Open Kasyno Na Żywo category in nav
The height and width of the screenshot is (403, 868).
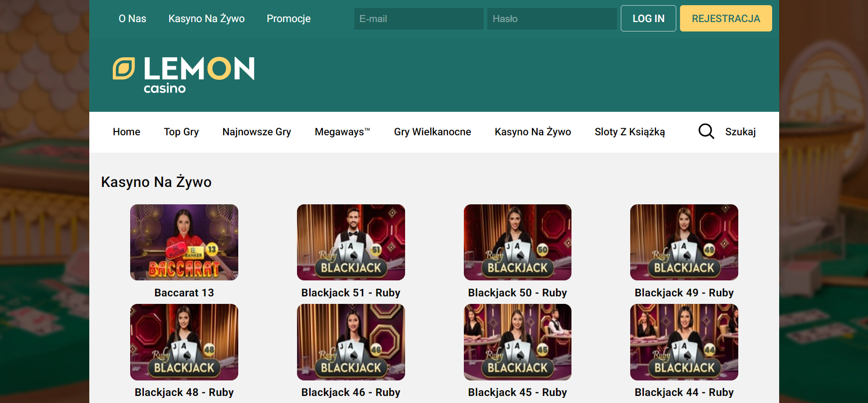pyautogui.click(x=533, y=132)
